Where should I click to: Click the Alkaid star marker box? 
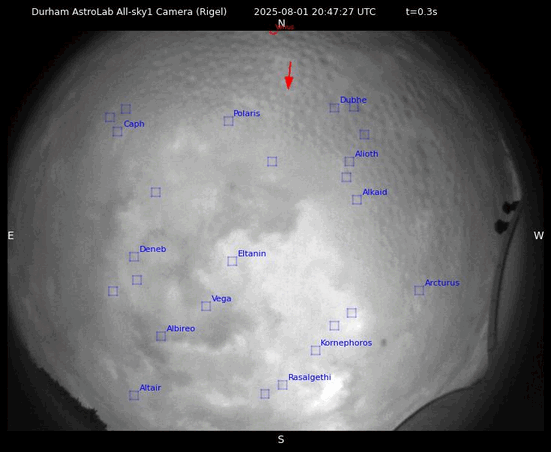357,200
